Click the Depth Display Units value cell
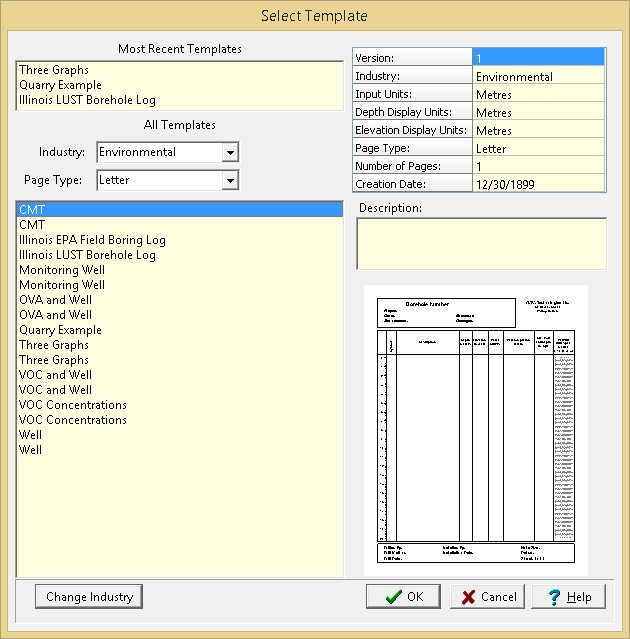 (538, 113)
